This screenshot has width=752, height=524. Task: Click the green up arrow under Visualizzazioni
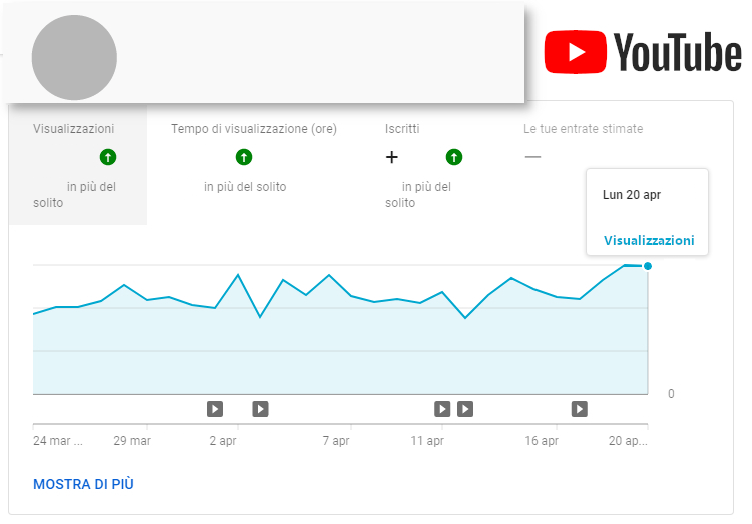(x=108, y=157)
